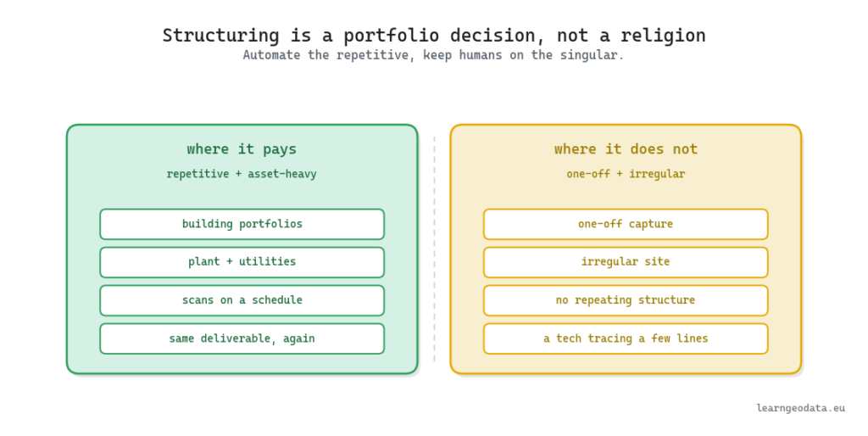Click the 'Automate the repetitive' subtitle
The width and height of the screenshot is (868, 436).
[433, 55]
